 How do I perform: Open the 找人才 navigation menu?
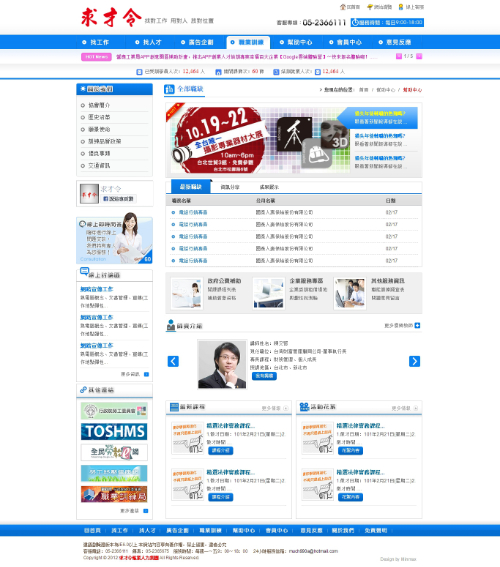point(148,42)
